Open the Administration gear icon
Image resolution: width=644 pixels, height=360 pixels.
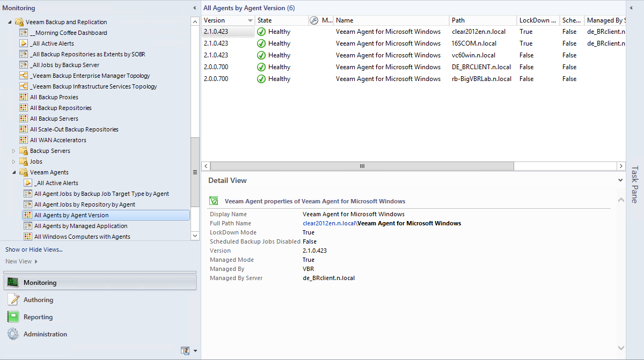click(x=13, y=334)
